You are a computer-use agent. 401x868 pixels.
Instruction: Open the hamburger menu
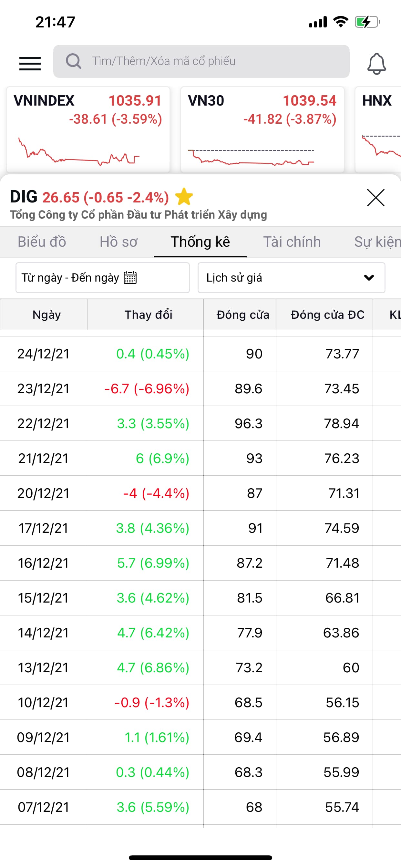coord(30,63)
